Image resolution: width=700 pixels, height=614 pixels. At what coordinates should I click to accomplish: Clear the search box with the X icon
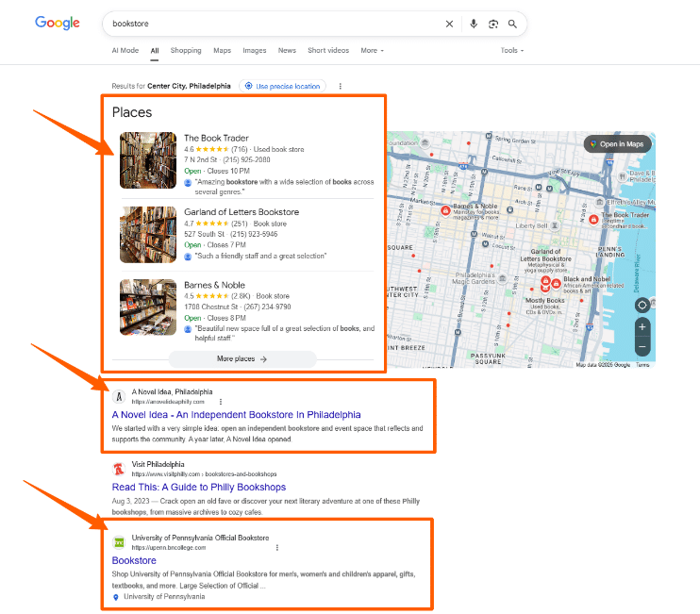click(449, 24)
